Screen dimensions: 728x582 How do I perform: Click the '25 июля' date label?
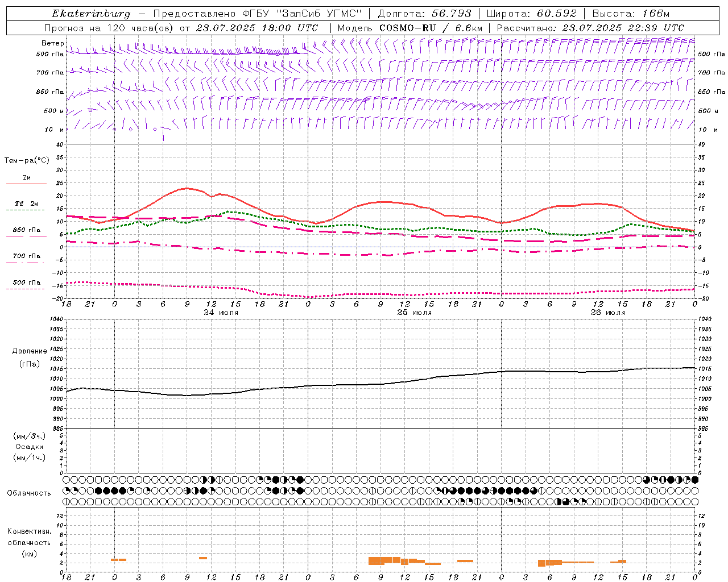pyautogui.click(x=414, y=313)
